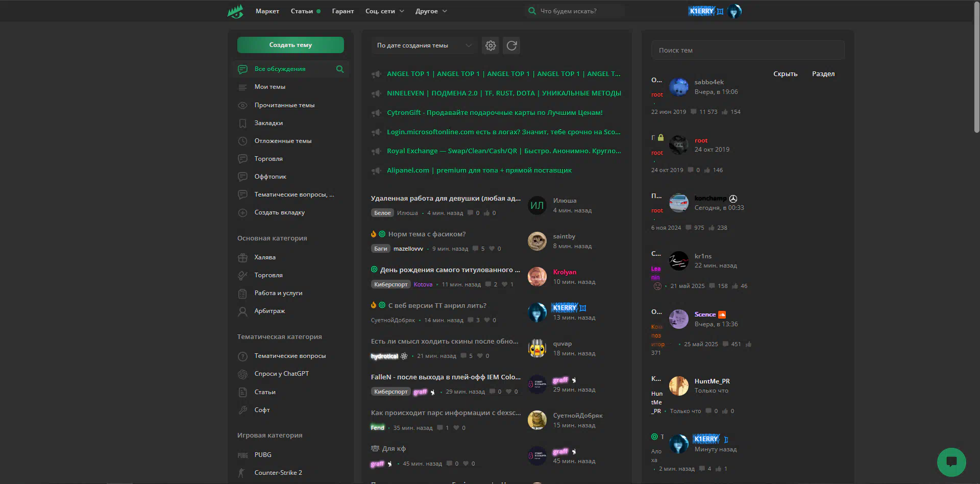Click Скрыть link in right panel
This screenshot has height=484, width=980.
[x=785, y=74]
